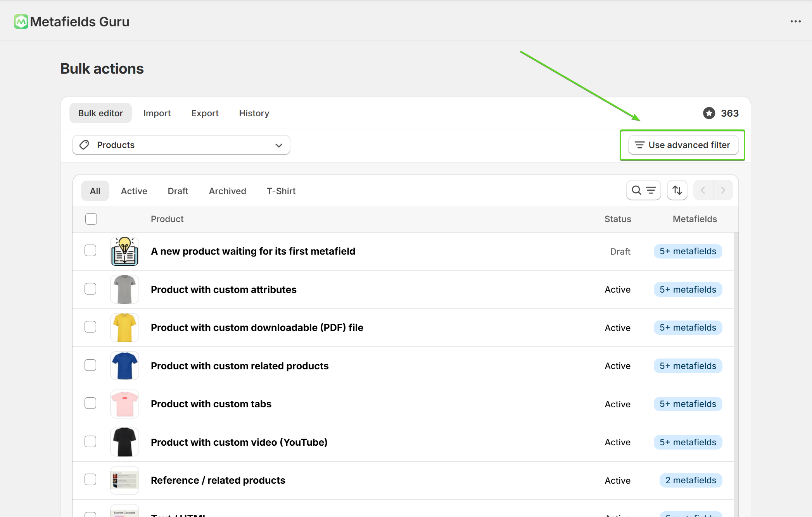Go to previous page arrow
Screen dimensions: 812x517
pyautogui.click(x=703, y=190)
